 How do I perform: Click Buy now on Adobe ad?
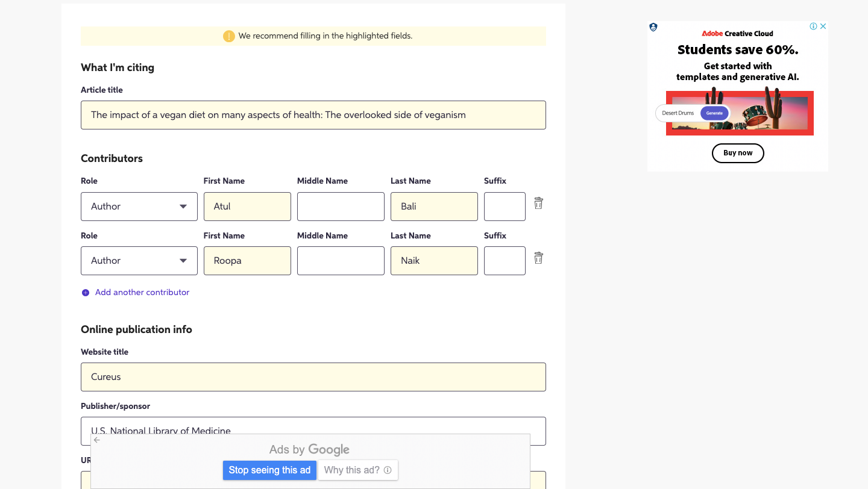tap(738, 153)
